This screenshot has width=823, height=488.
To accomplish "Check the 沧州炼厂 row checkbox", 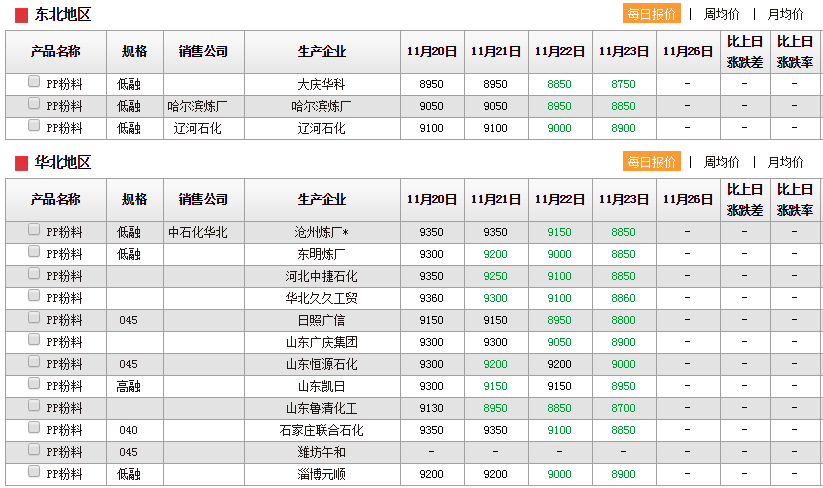I will click(34, 230).
